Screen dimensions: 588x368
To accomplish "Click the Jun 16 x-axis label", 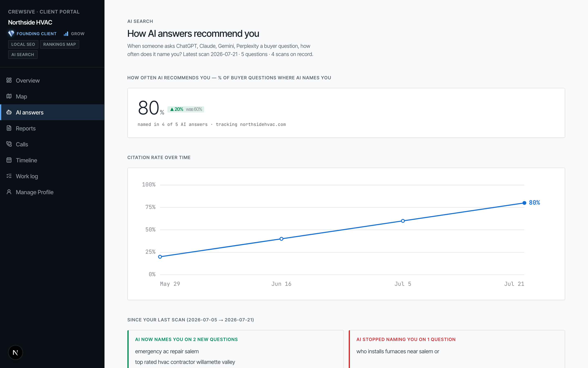I will click(x=281, y=284).
